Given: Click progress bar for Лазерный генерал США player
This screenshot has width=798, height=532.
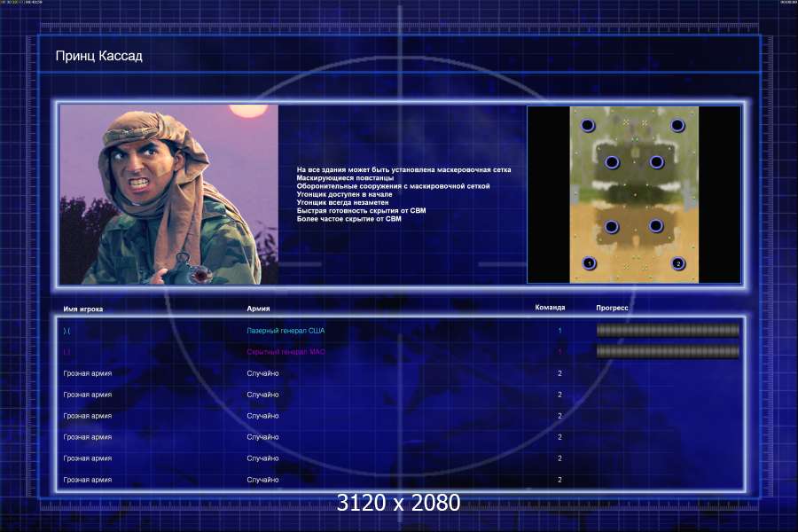Looking at the screenshot, I should click(668, 331).
